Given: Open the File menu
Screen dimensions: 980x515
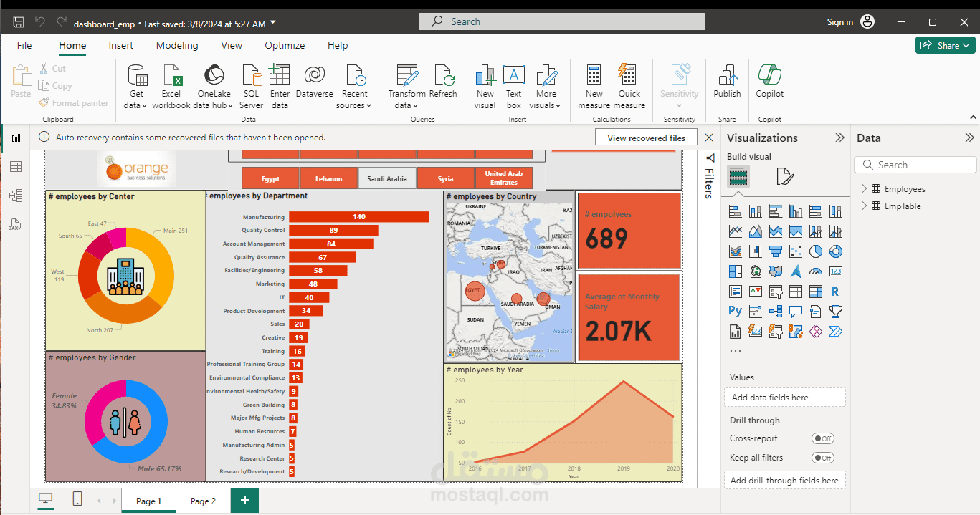Looking at the screenshot, I should pos(24,45).
